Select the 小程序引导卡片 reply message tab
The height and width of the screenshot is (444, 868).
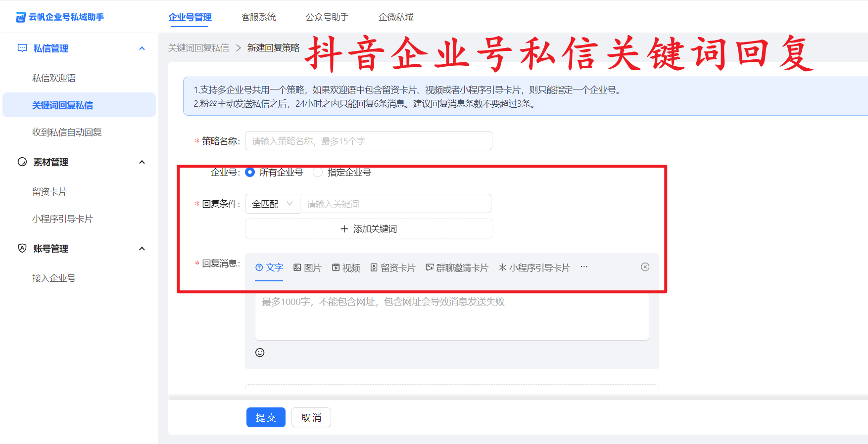[x=534, y=267]
